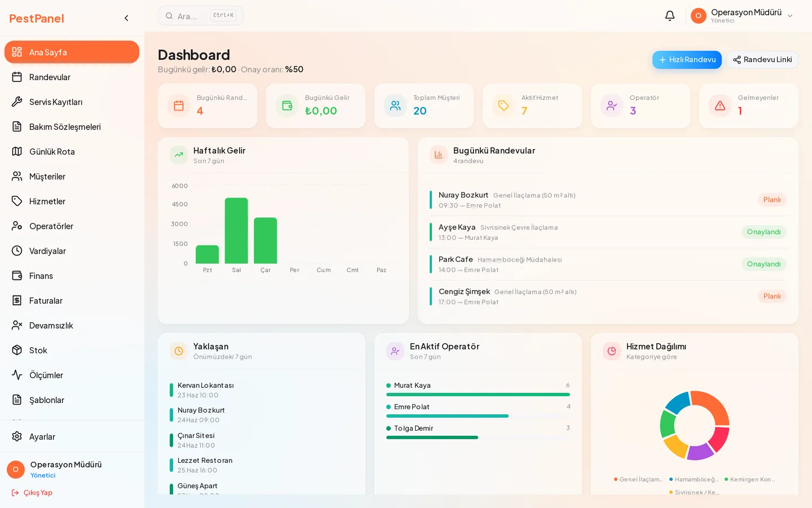Click the PestPanel logo
812x508 pixels.
37,19
